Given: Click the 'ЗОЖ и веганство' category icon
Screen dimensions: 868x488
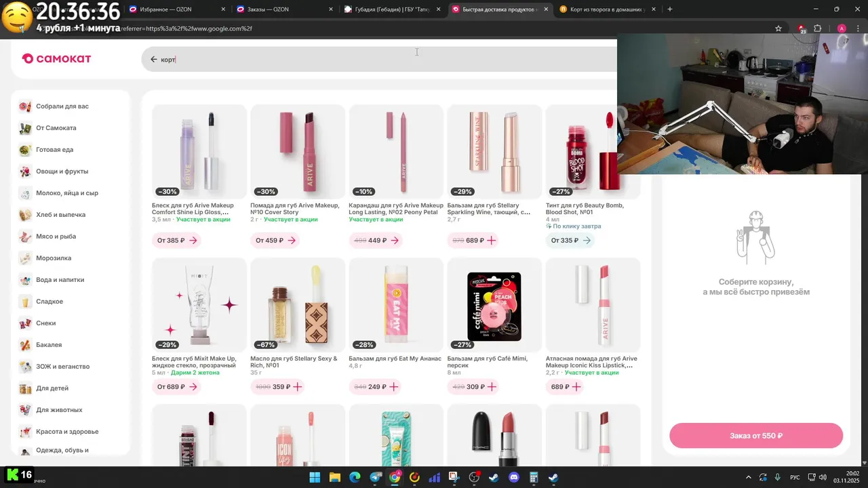Looking at the screenshot, I should click(25, 367).
